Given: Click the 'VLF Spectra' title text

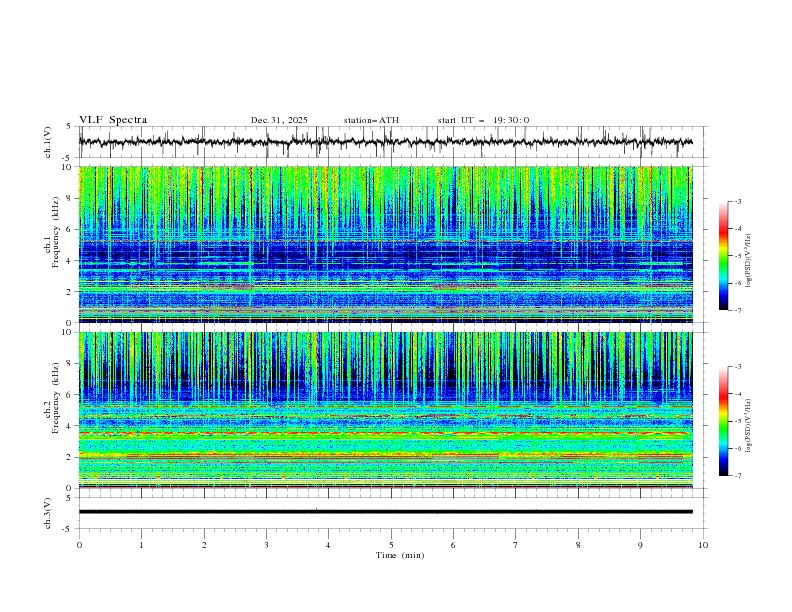Looking at the screenshot, I should click(113, 120).
